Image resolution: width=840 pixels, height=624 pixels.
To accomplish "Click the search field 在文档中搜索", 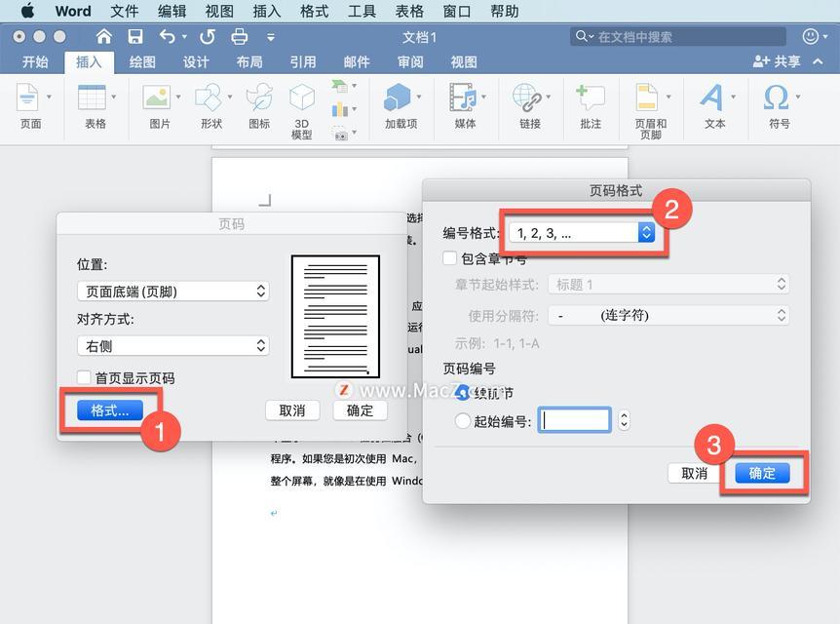I will [677, 37].
